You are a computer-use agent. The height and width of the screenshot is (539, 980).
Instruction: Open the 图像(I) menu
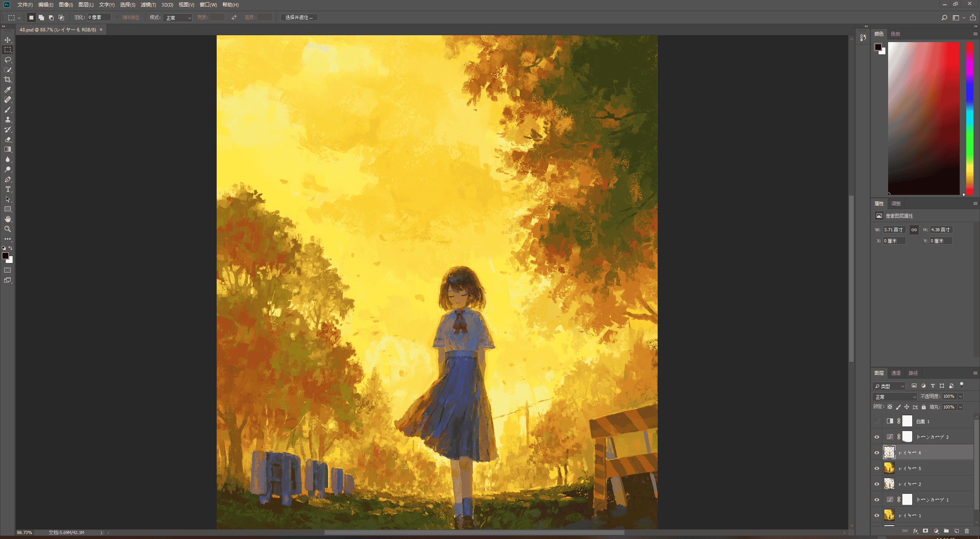[x=66, y=5]
